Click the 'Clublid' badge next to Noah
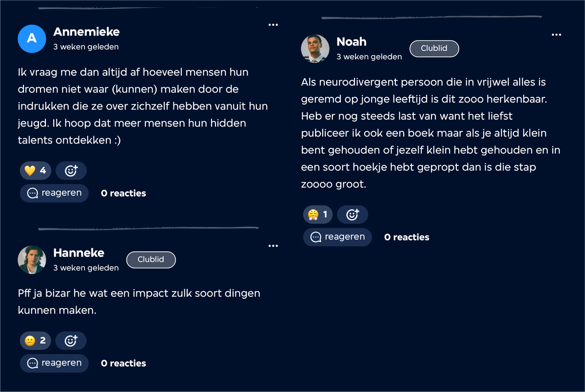The image size is (585, 392). click(434, 49)
